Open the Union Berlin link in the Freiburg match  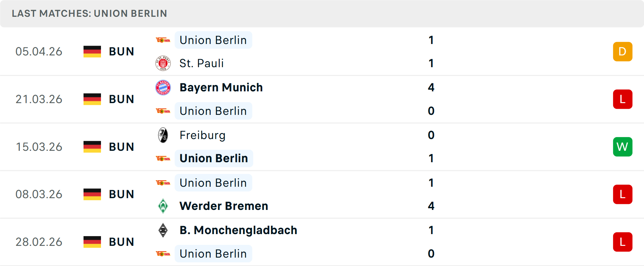point(214,158)
